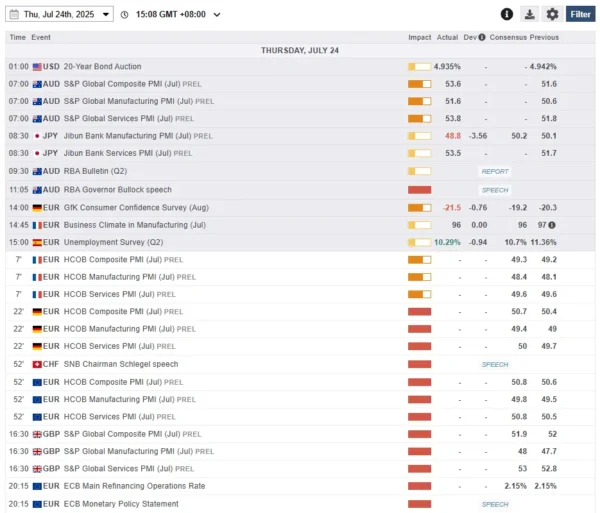Click the Swiss flag on SNB speech row

[x=37, y=364]
